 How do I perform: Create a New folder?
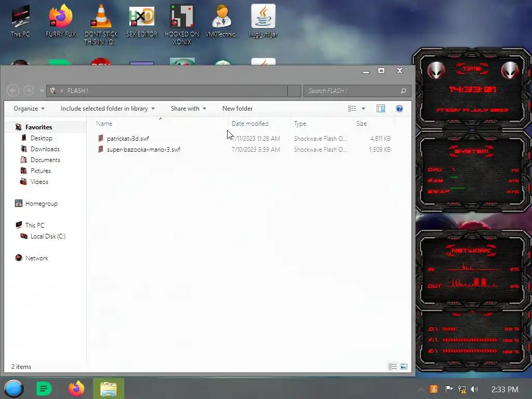tap(237, 109)
